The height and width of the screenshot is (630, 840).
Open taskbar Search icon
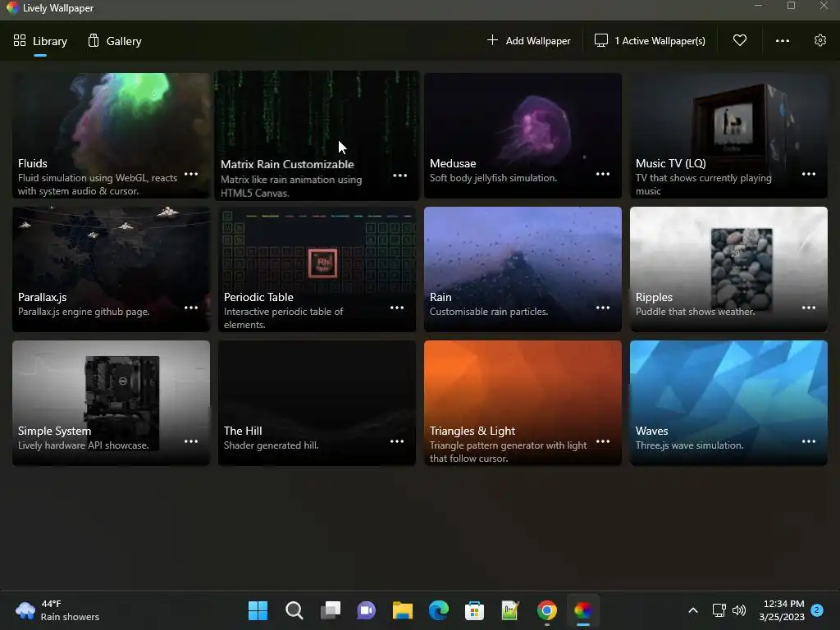(x=294, y=610)
